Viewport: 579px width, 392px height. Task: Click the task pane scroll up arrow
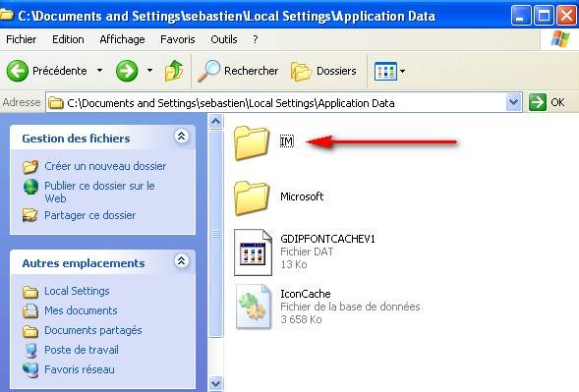(216, 122)
